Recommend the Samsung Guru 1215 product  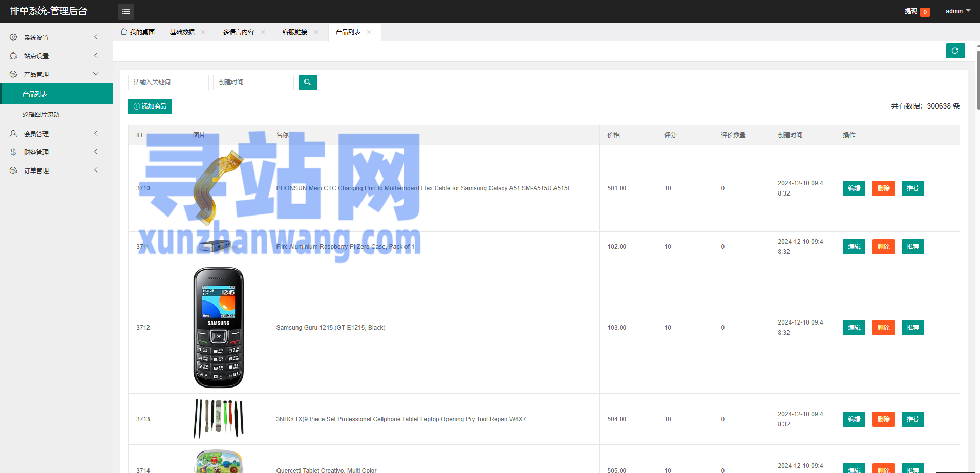tap(913, 328)
